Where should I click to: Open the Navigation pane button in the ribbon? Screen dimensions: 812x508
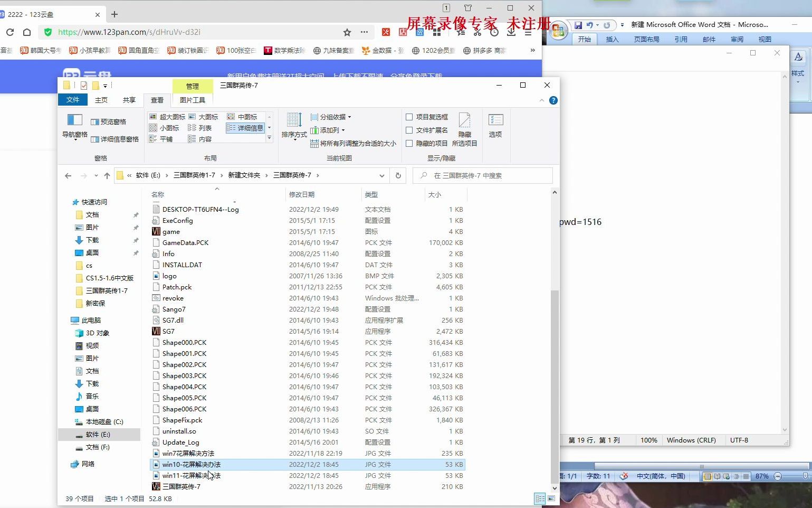pyautogui.click(x=75, y=127)
